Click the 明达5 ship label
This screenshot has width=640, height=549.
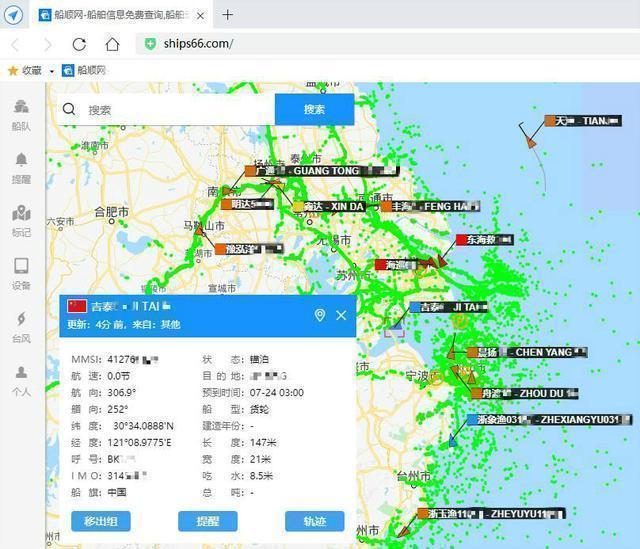click(x=247, y=204)
